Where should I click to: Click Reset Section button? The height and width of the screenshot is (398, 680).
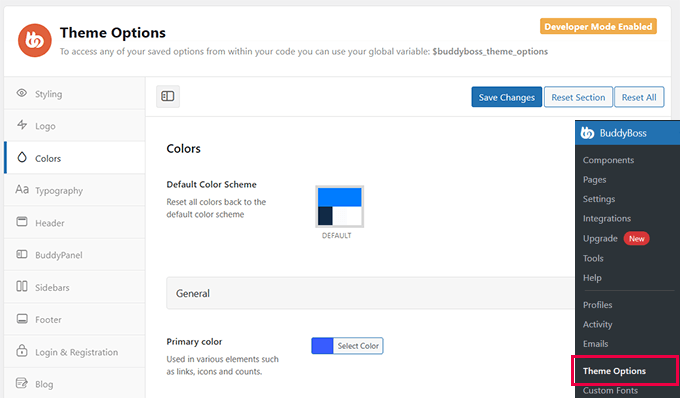point(578,97)
